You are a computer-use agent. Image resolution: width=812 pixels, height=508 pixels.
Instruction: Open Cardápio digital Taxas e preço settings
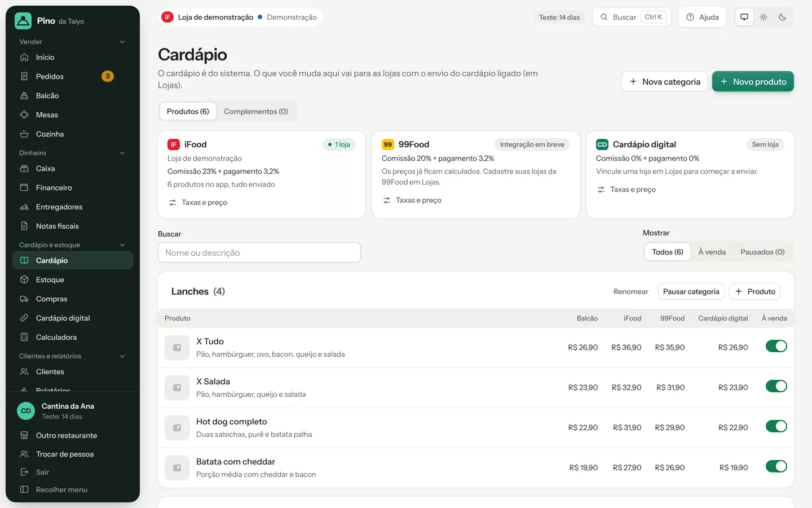coord(626,189)
